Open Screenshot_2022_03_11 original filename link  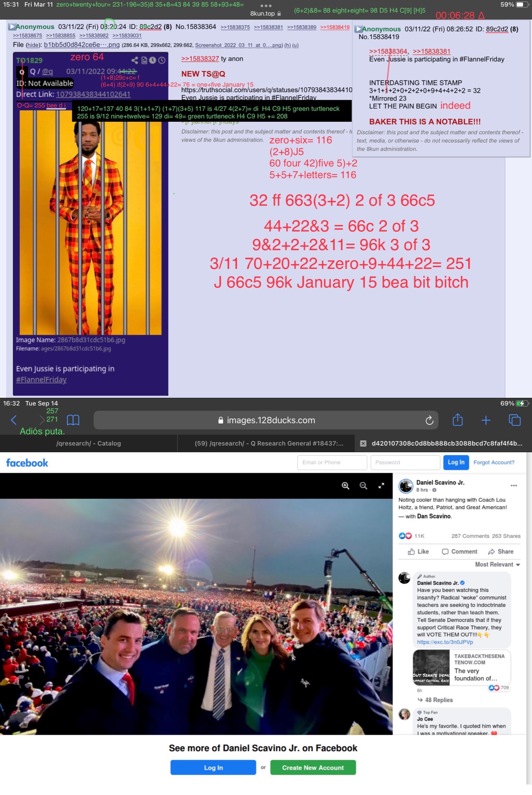[x=238, y=45]
